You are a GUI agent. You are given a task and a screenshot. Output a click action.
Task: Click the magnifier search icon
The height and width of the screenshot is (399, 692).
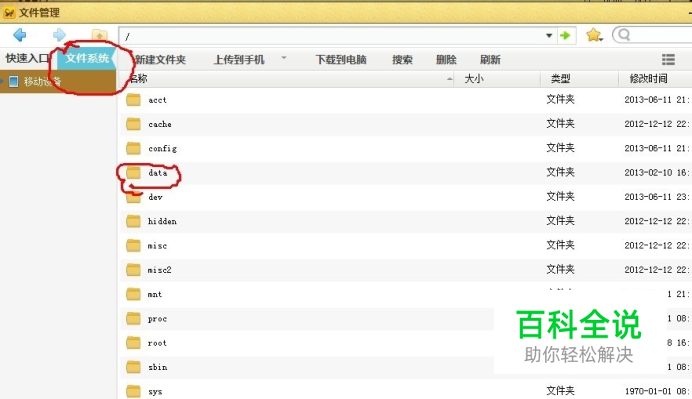(624, 34)
